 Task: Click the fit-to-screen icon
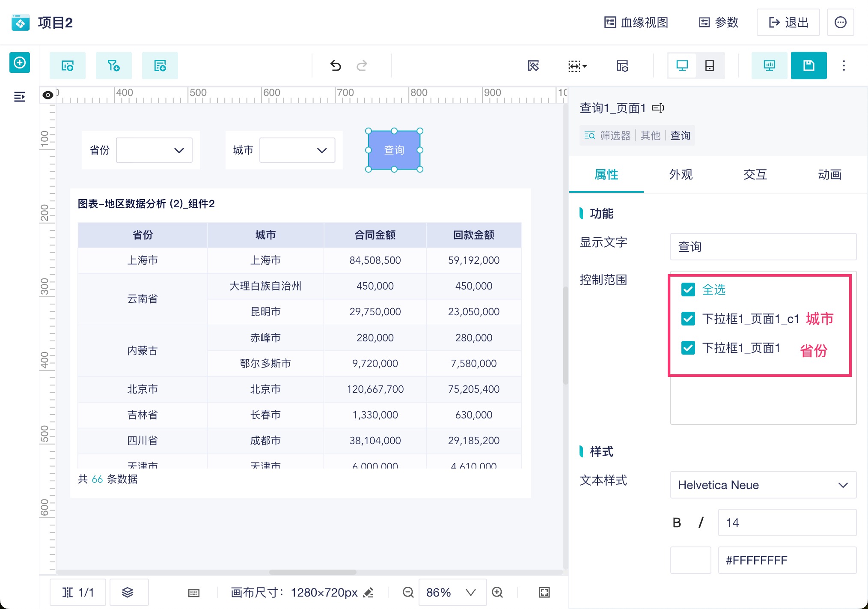pos(544,592)
